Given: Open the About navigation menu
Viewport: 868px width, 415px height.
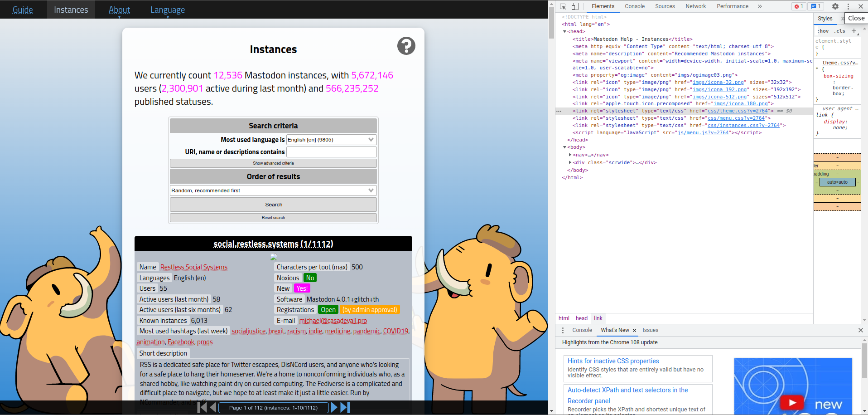Looking at the screenshot, I should (x=119, y=10).
